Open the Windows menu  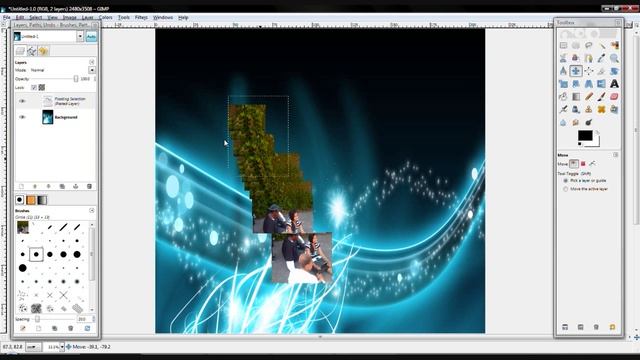[162, 18]
